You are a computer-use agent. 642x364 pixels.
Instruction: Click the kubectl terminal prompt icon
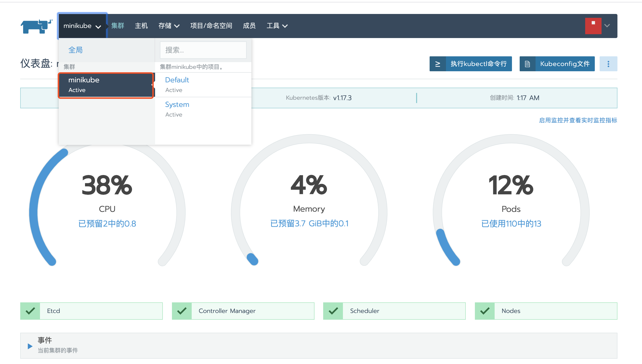pos(438,64)
